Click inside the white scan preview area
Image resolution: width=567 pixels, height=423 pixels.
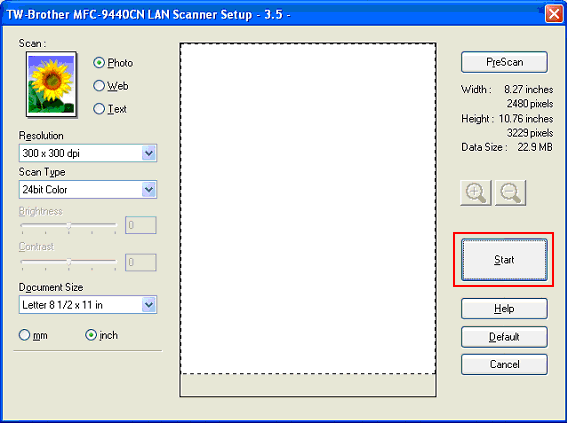coord(308,208)
